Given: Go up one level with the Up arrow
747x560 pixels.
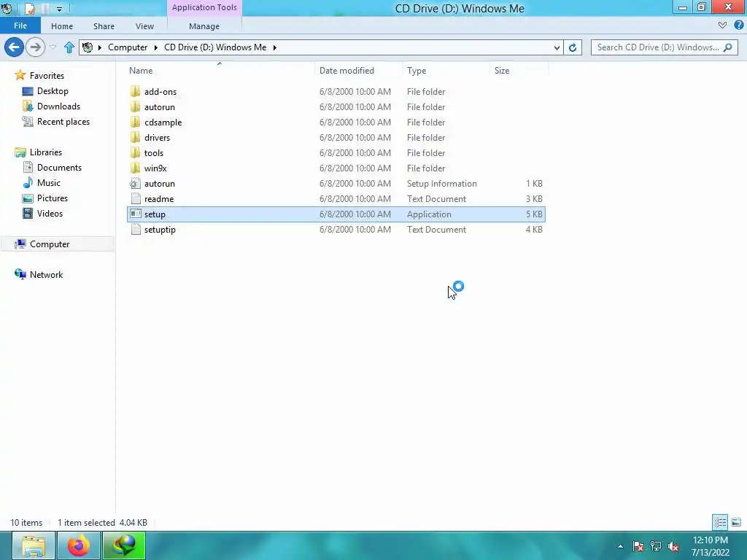Looking at the screenshot, I should tap(69, 47).
